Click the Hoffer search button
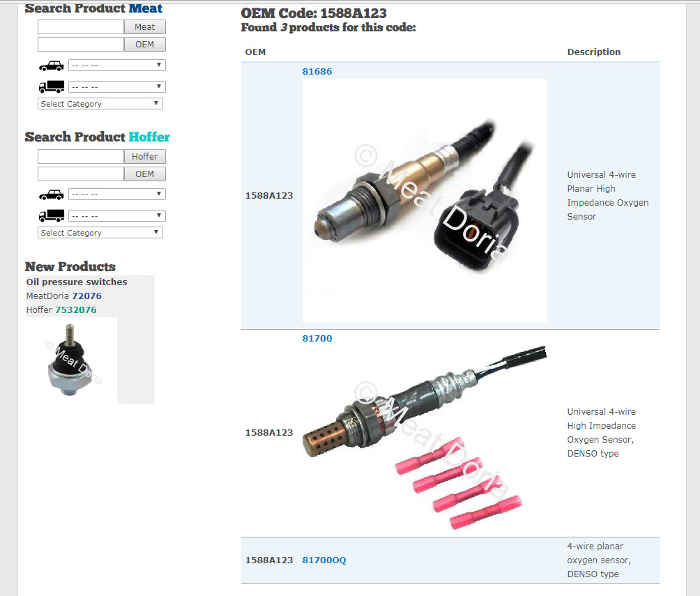This screenshot has height=596, width=700. [x=144, y=156]
